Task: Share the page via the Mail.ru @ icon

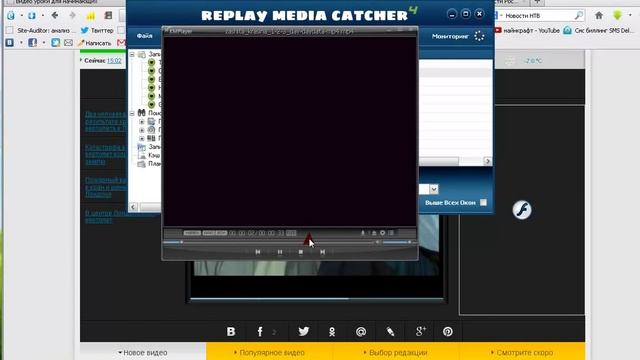Action: point(361,331)
